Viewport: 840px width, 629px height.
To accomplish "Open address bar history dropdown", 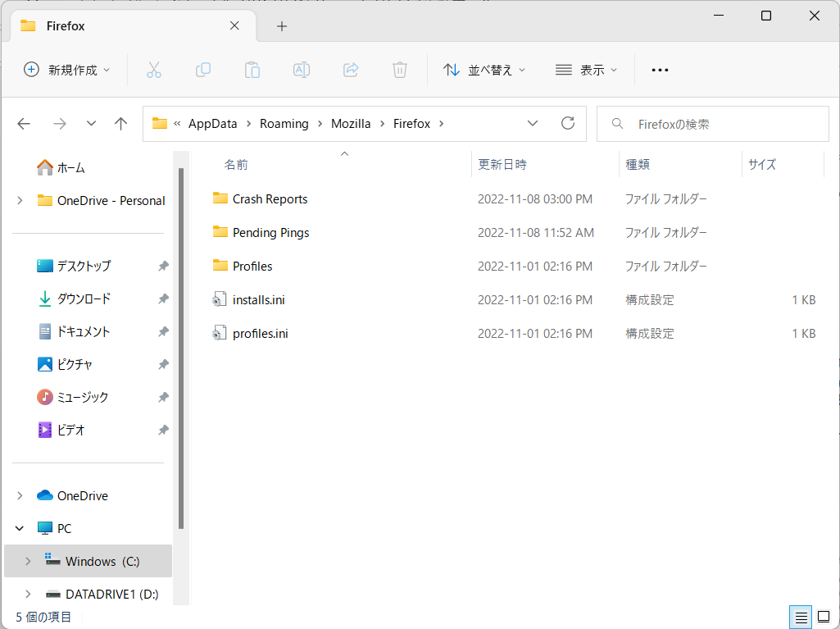I will 533,123.
